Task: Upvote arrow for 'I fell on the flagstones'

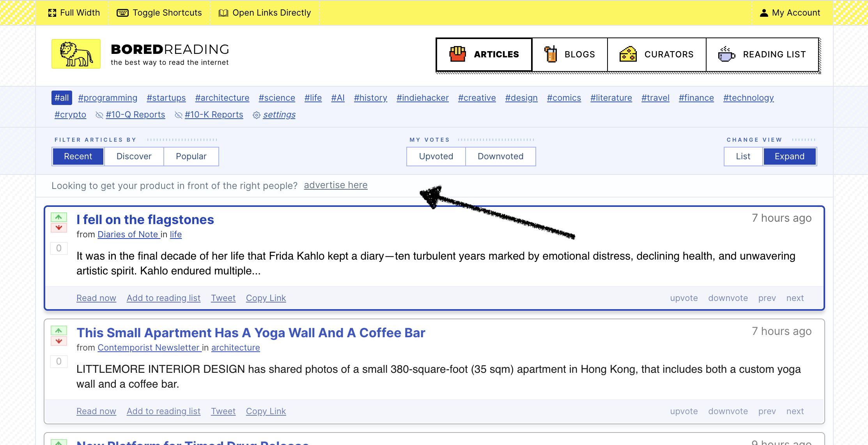Action: tap(59, 217)
